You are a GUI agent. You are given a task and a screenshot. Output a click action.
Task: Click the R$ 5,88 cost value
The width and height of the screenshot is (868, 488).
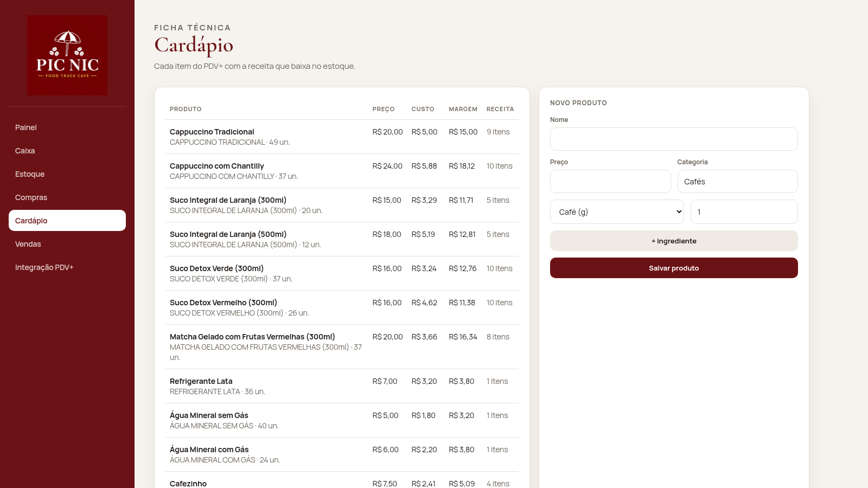click(x=424, y=166)
